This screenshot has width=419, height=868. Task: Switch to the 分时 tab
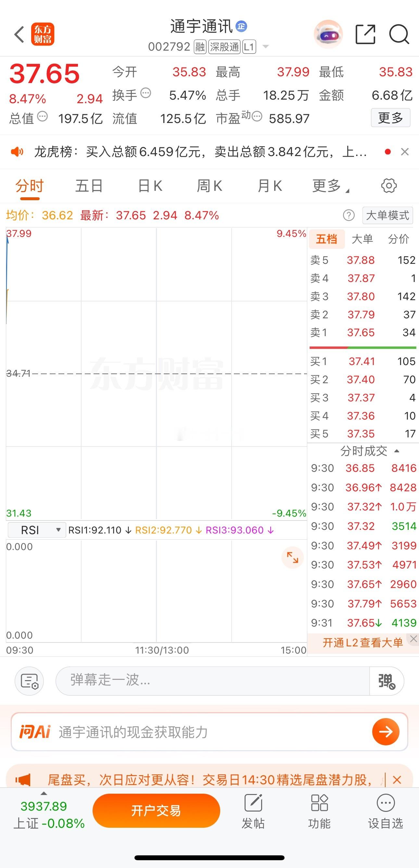click(x=30, y=186)
